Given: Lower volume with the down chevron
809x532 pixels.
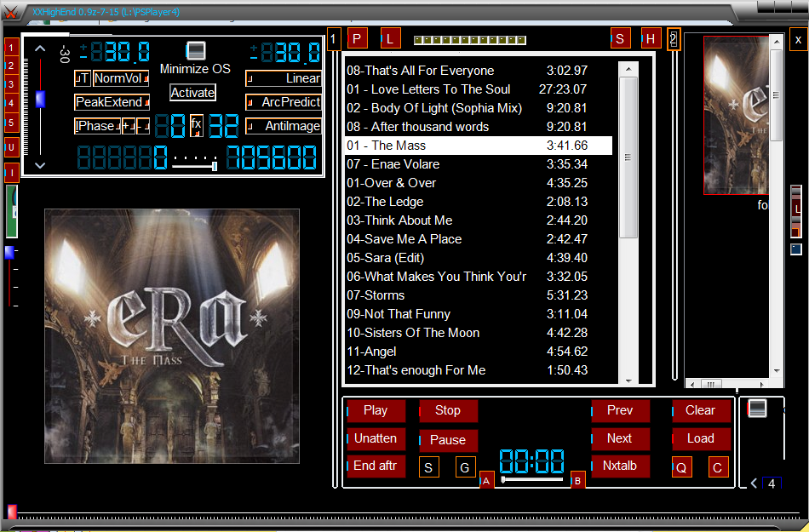Looking at the screenshot, I should 40,165.
